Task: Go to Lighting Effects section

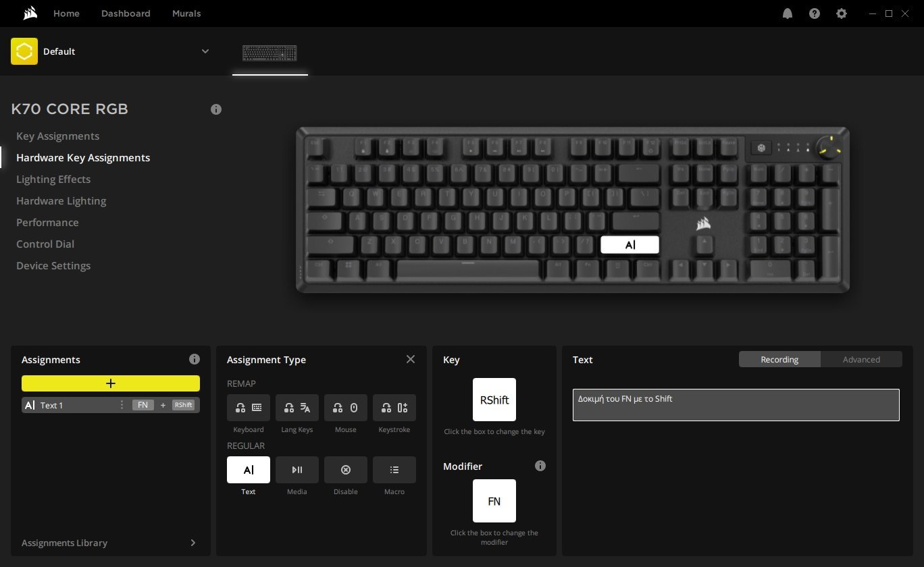Action: coord(53,179)
